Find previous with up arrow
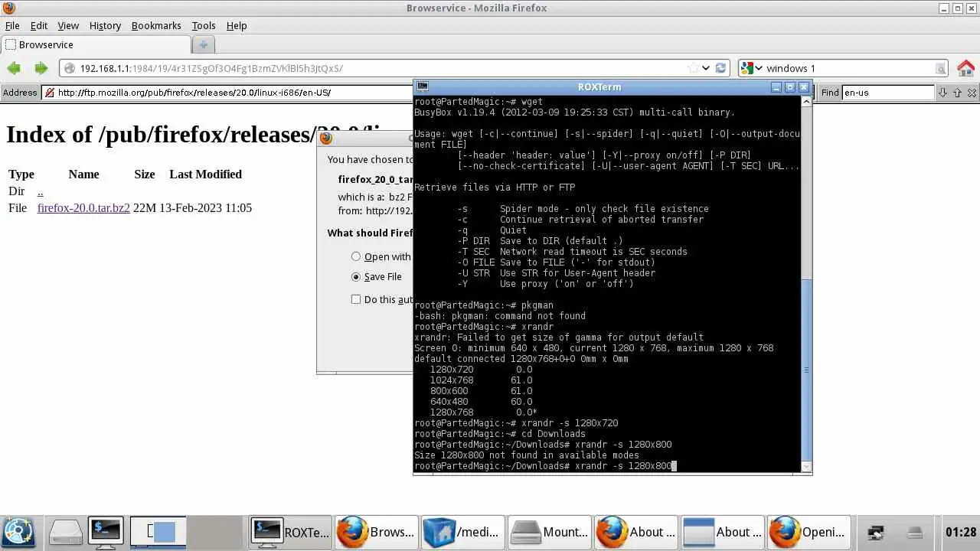The width and height of the screenshot is (980, 551). pos(957,93)
